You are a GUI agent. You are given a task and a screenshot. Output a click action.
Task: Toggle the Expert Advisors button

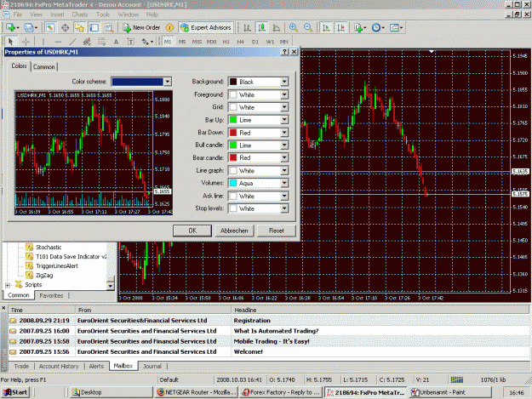point(206,28)
